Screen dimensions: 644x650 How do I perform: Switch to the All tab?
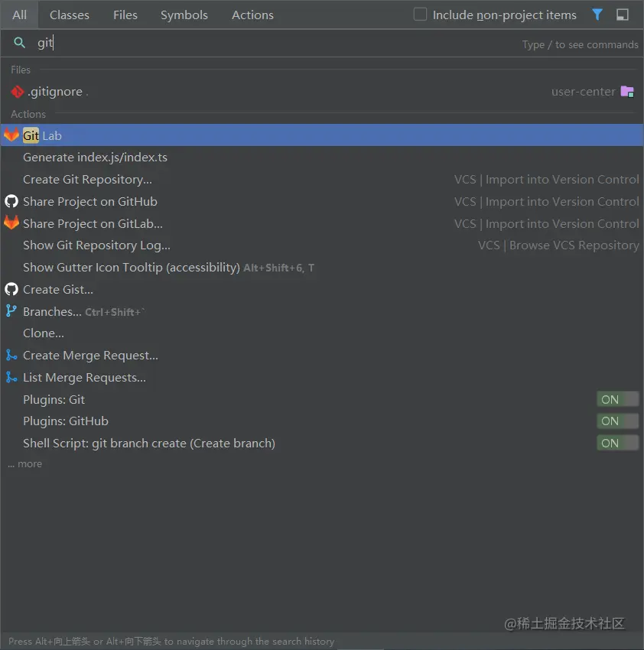(x=19, y=15)
